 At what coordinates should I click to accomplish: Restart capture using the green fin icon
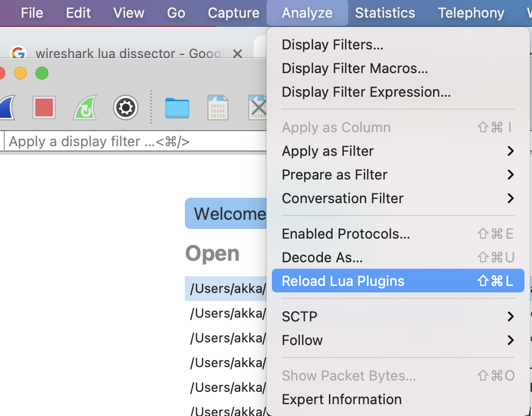tap(85, 108)
